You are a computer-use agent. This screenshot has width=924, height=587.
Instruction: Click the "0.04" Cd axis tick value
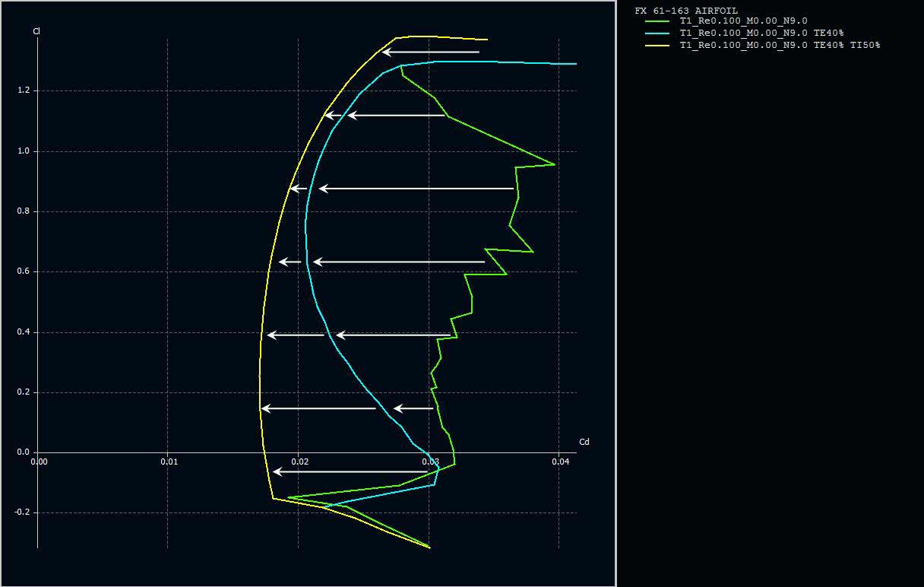pos(560,462)
